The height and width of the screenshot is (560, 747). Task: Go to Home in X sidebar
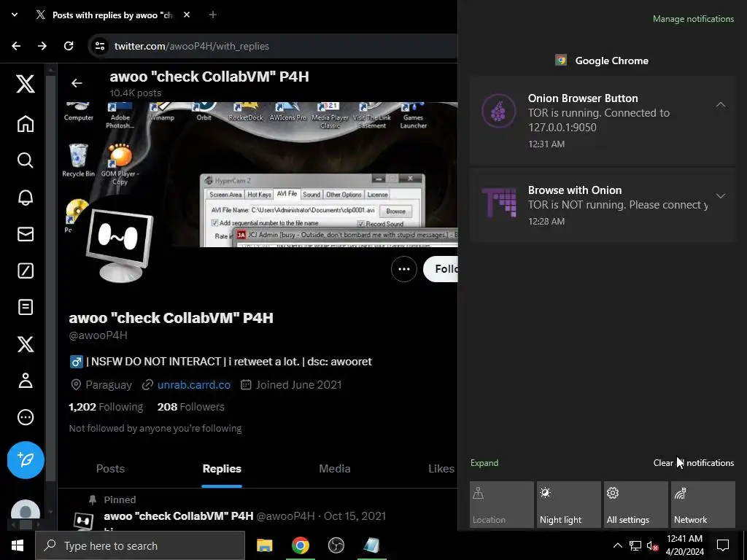[26, 124]
